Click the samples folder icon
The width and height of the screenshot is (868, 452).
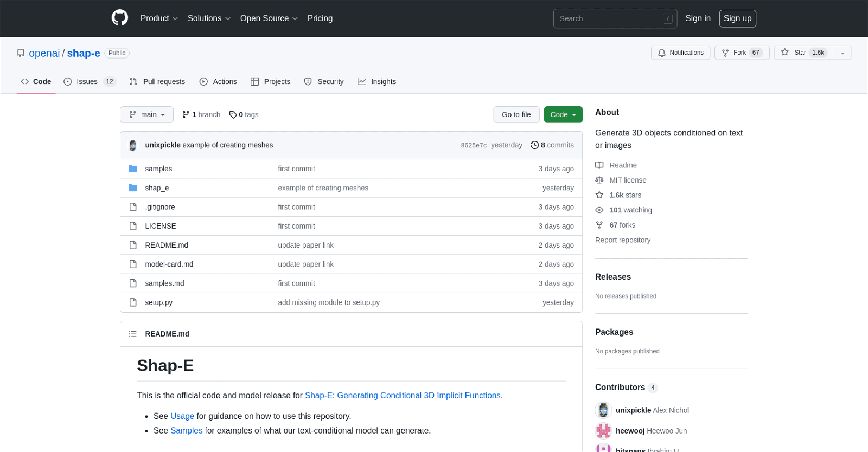coord(133,169)
